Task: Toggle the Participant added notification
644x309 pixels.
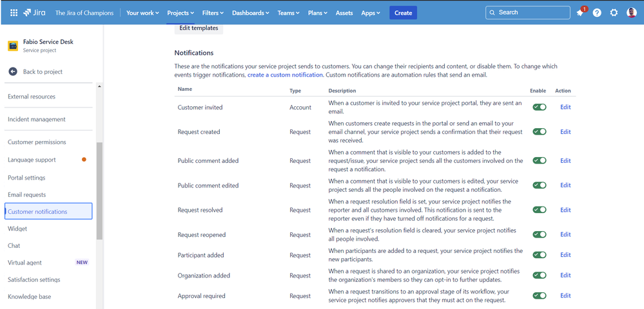Action: click(540, 255)
